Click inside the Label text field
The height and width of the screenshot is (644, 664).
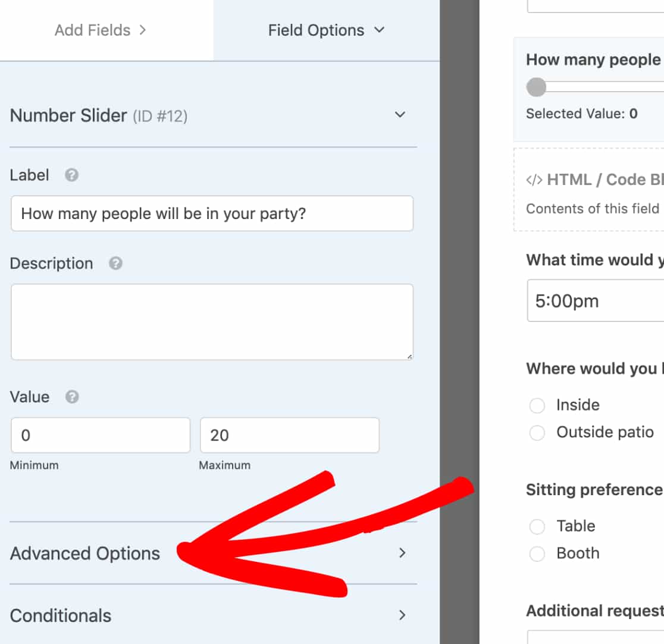click(x=212, y=214)
